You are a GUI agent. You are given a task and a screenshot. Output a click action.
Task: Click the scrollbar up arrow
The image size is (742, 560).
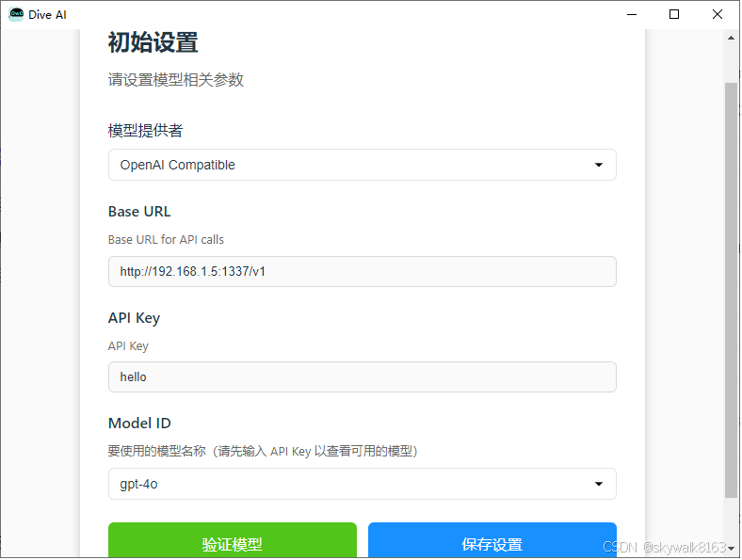coord(731,38)
